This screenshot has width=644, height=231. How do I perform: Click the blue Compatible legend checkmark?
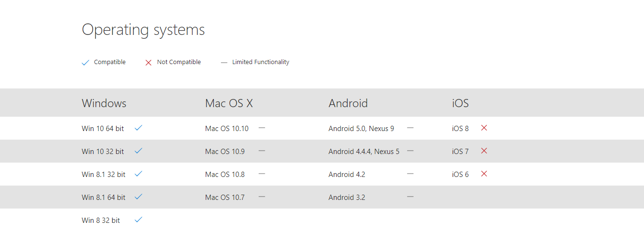(x=85, y=63)
